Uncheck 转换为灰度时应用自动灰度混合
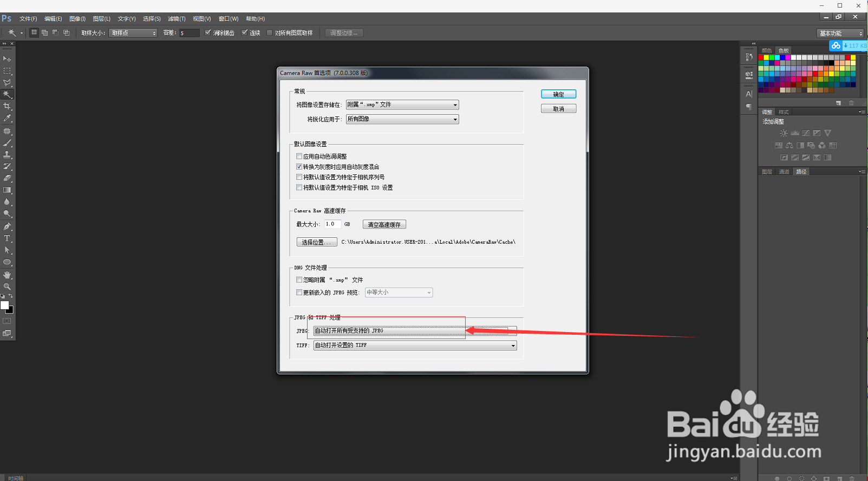 (299, 166)
